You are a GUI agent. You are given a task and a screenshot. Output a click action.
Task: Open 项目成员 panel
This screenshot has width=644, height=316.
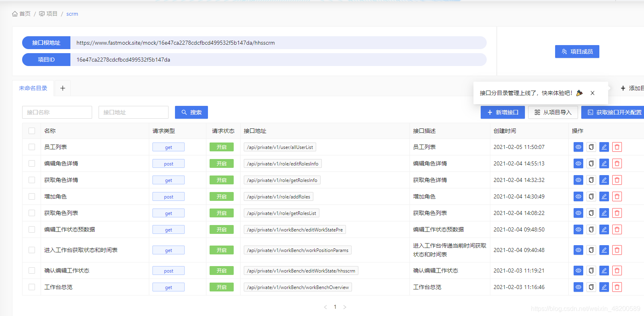[x=577, y=52]
